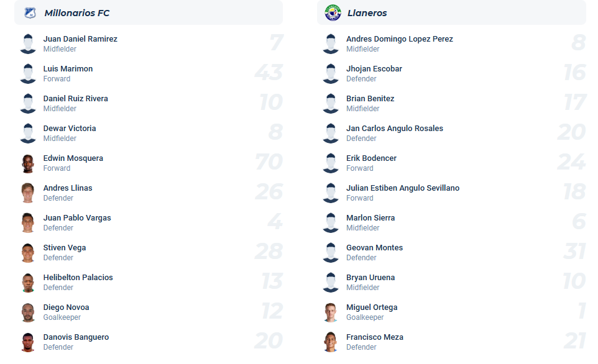The image size is (598, 364).
Task: Click the Llaneros team crest icon
Action: click(333, 12)
